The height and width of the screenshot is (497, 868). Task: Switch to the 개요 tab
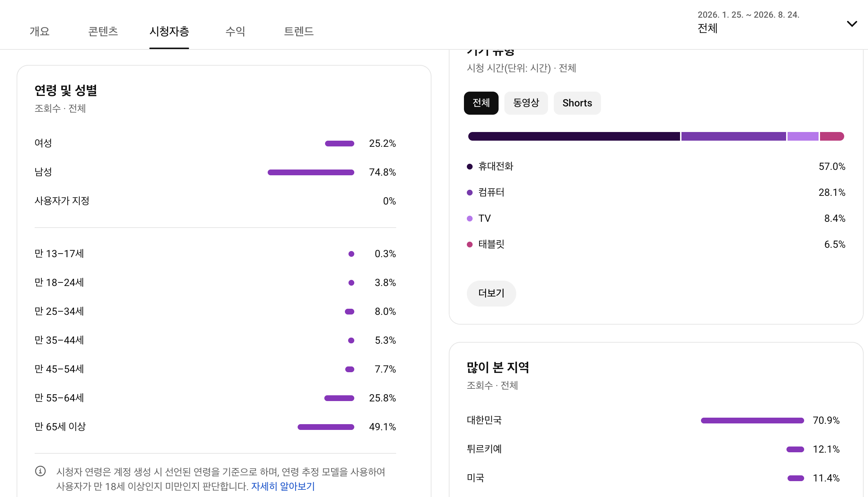pos(40,31)
